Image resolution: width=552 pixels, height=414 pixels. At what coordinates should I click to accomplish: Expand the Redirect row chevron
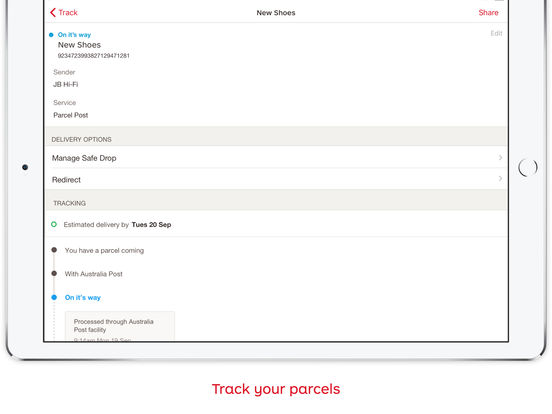click(x=500, y=178)
